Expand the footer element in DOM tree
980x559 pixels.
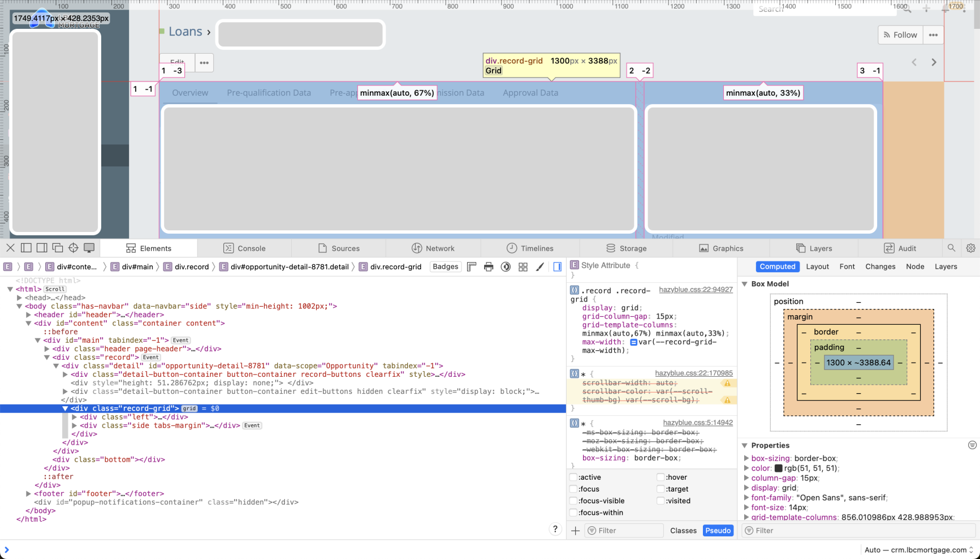pos(28,493)
